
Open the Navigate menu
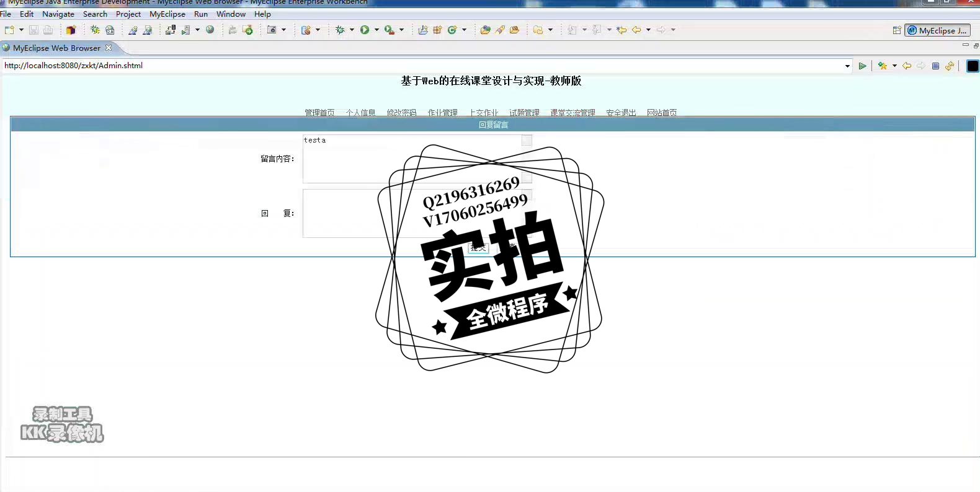58,14
